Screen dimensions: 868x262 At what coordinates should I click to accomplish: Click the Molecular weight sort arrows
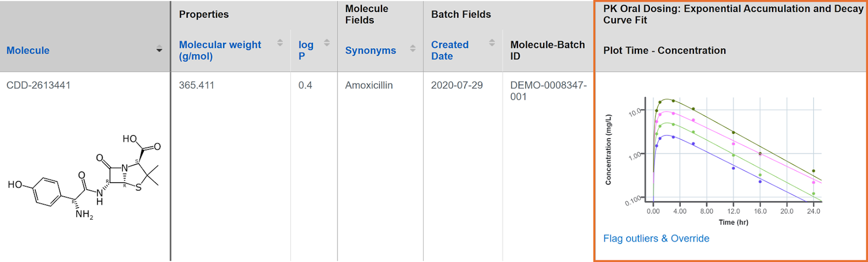tap(280, 42)
